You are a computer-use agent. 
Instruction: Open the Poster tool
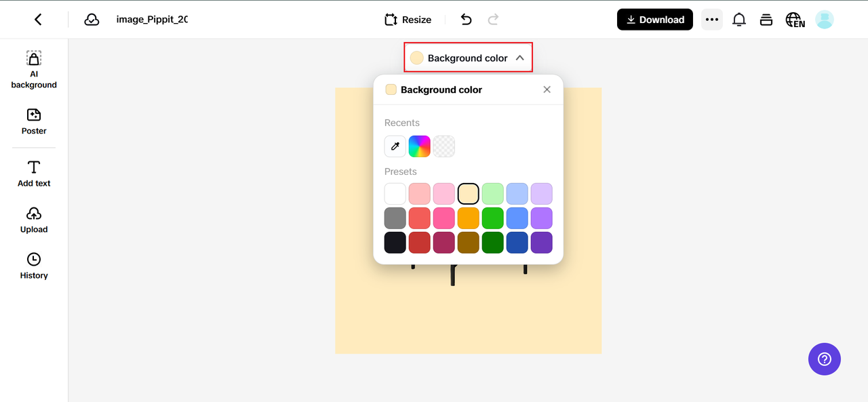tap(34, 121)
